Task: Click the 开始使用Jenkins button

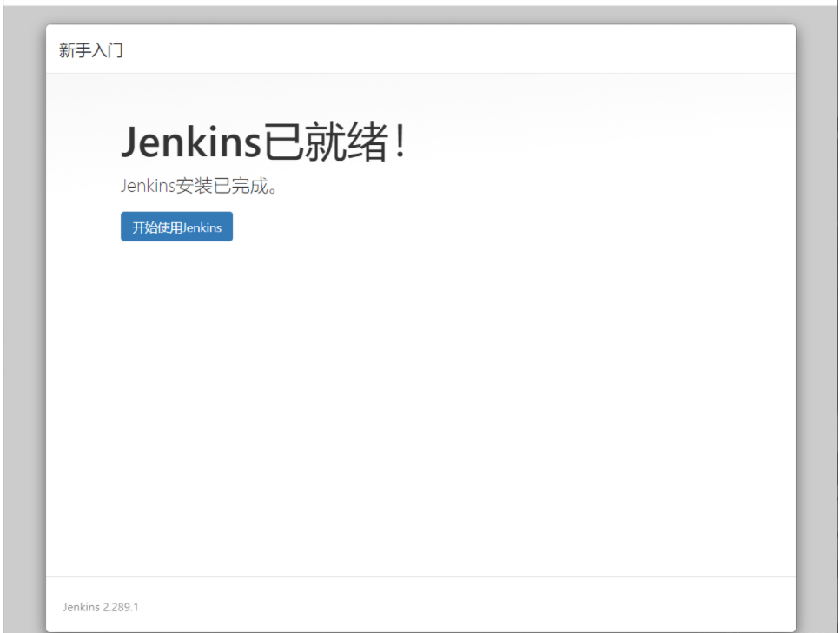Action: pyautogui.click(x=176, y=227)
